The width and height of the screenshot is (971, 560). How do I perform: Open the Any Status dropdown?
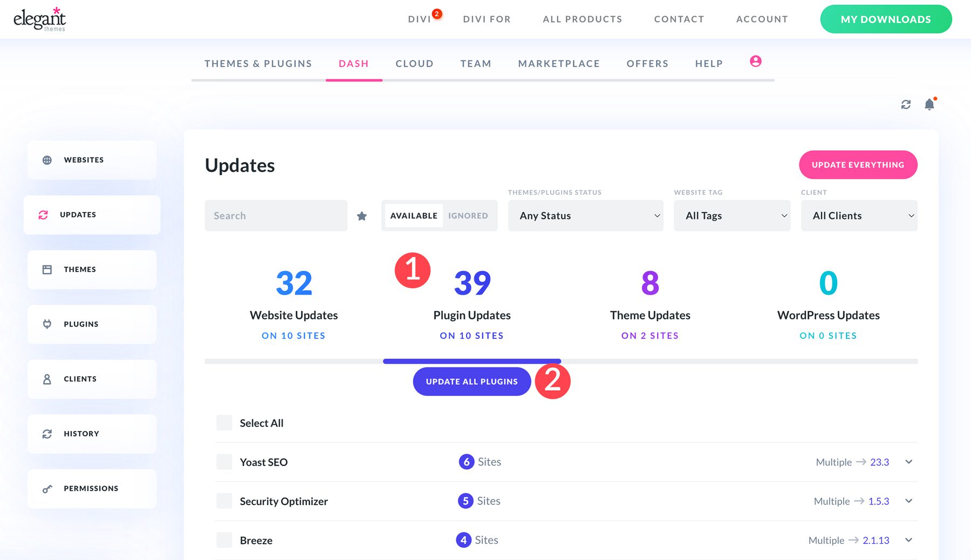[586, 215]
